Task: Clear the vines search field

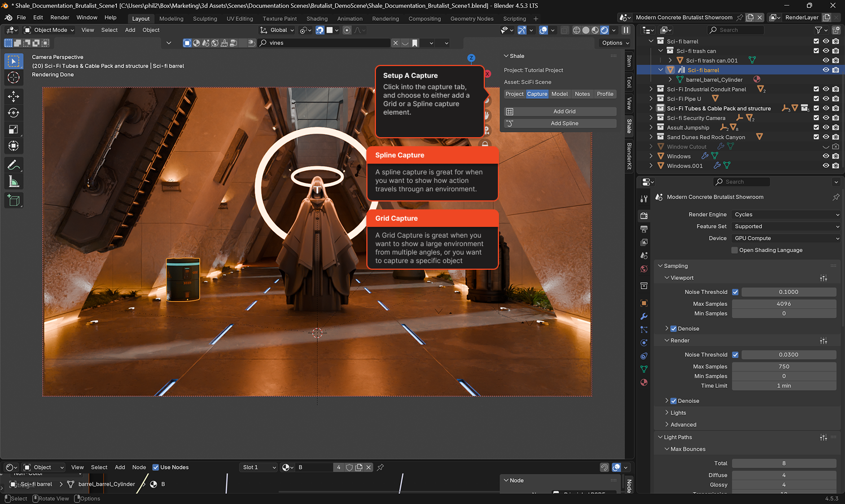Action: point(396,43)
